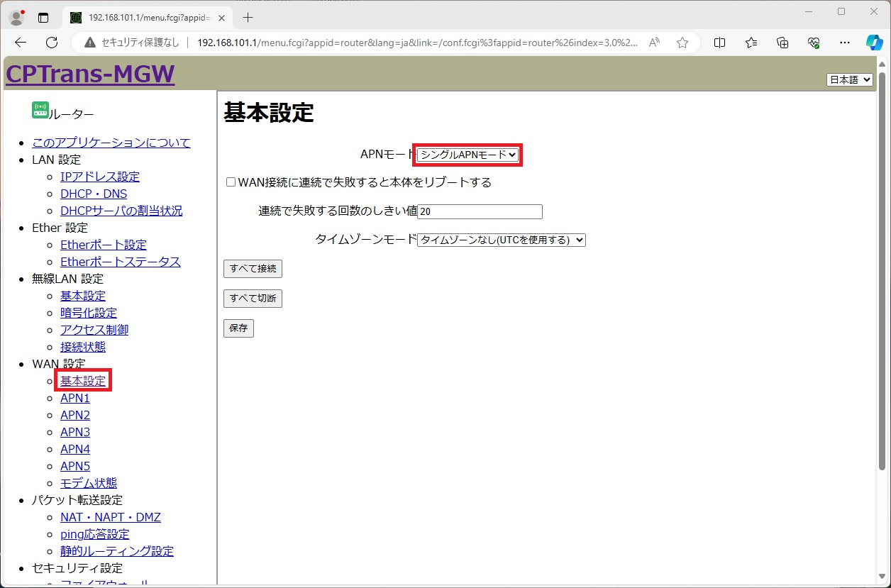Open the timezone mode dropdown
Screen dimensions: 891x588
click(x=501, y=240)
